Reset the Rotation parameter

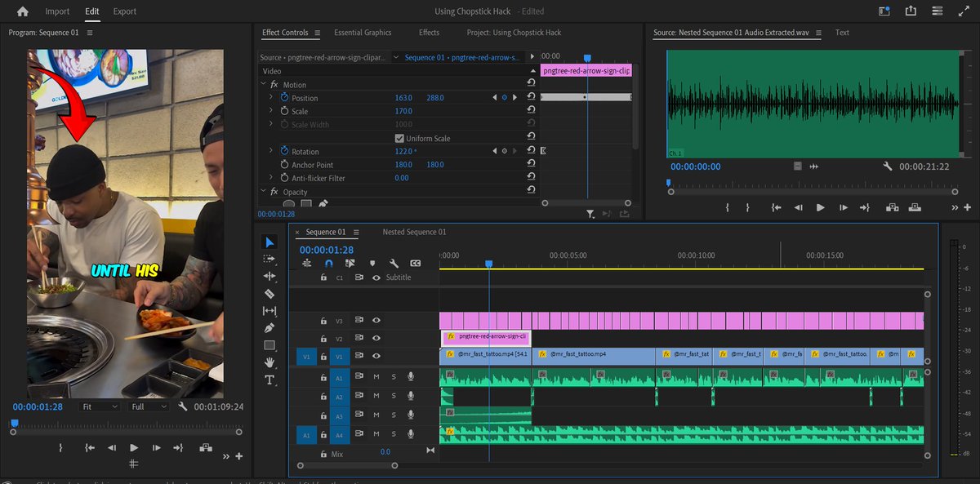click(x=532, y=152)
